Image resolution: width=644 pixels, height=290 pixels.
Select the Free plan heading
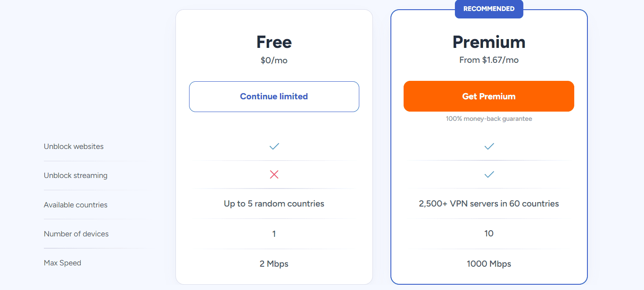click(274, 42)
